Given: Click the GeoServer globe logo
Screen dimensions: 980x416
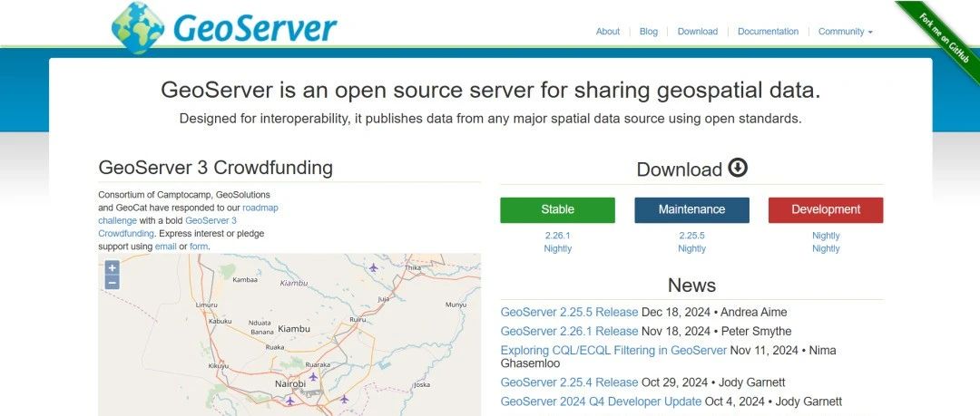Looking at the screenshot, I should (138, 27).
